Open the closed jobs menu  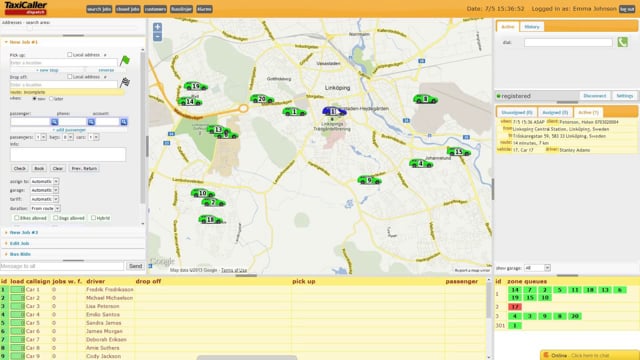tap(127, 9)
